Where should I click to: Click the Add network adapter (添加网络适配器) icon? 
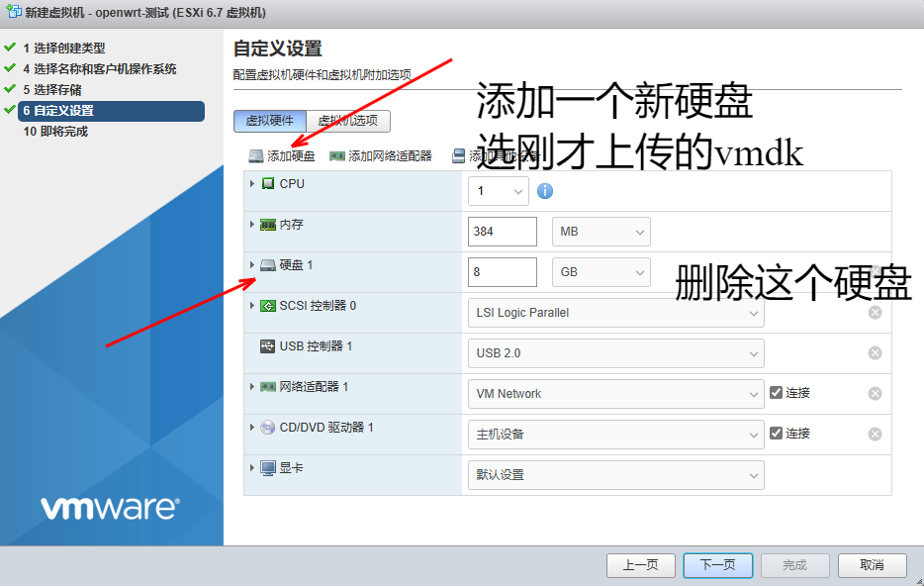pyautogui.click(x=337, y=156)
